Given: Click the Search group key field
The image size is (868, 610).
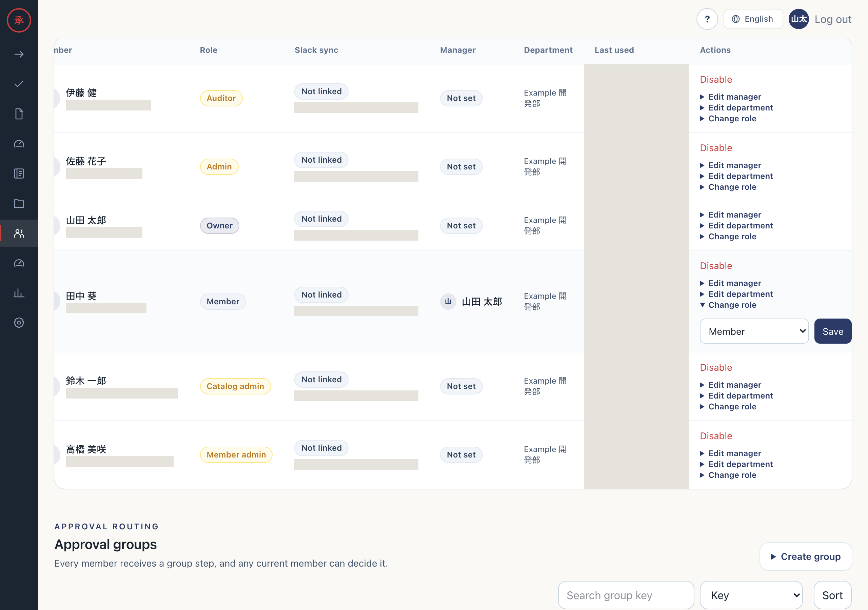Looking at the screenshot, I should [x=626, y=595].
